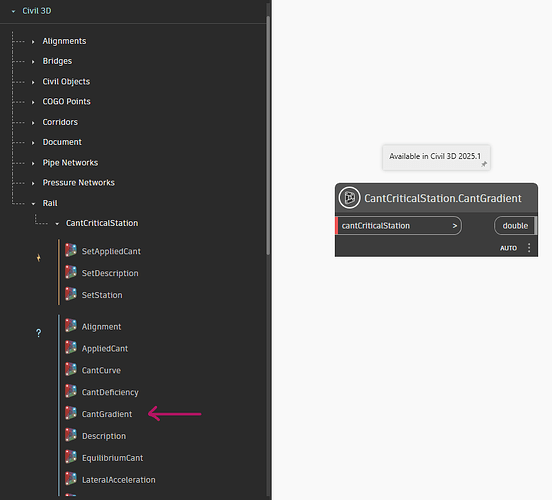Expand the COGO Points category
552x500 pixels.
click(x=33, y=102)
